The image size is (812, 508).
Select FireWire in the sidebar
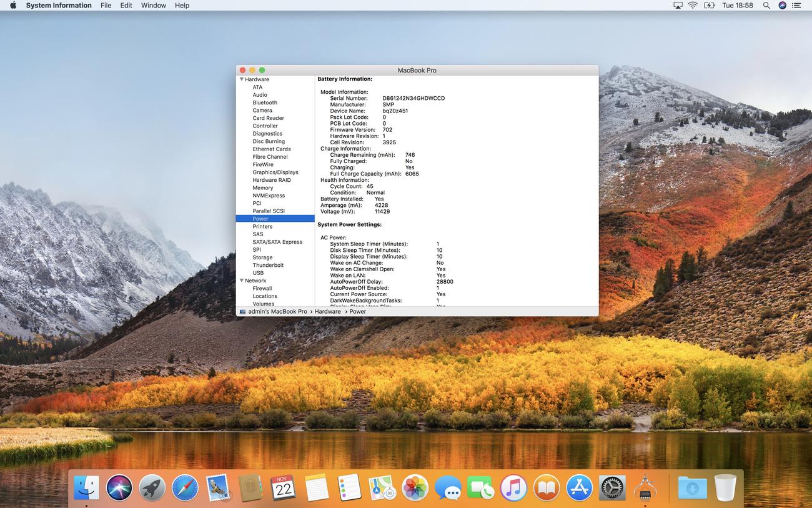[263, 164]
